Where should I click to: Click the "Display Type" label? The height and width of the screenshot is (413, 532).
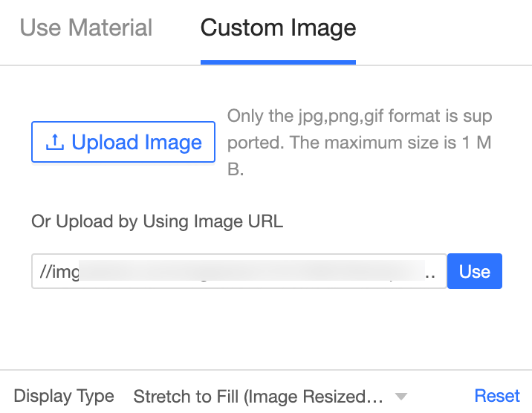tap(64, 397)
